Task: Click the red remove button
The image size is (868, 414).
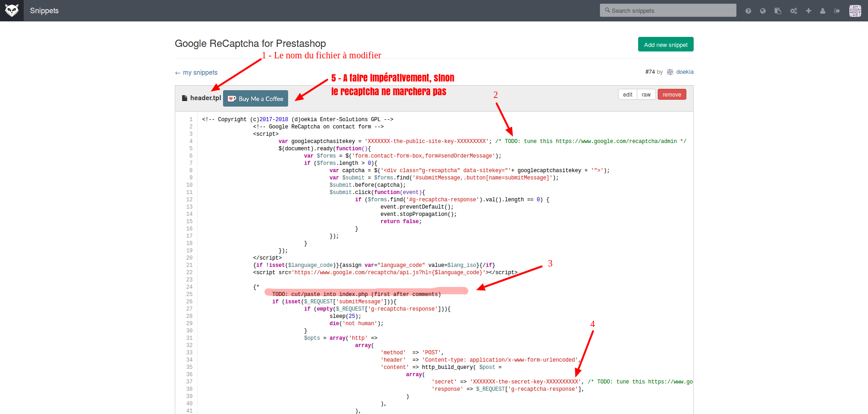Action: [671, 95]
